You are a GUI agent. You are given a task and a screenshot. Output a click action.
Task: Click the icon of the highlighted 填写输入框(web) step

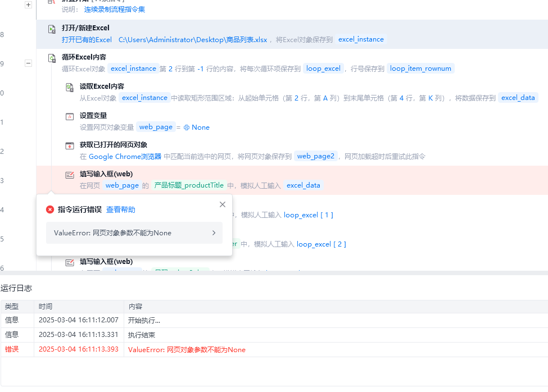pos(70,175)
